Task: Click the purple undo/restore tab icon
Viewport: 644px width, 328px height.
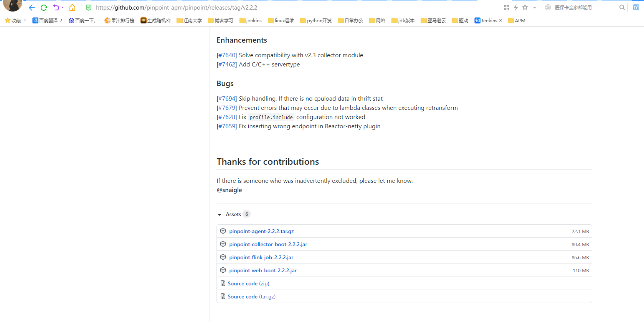Action: point(56,8)
